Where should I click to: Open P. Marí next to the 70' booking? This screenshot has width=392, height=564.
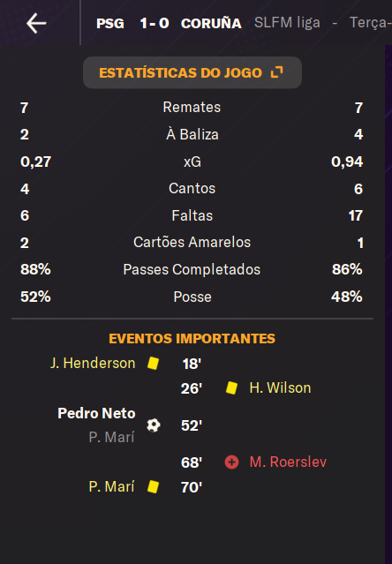(111, 486)
